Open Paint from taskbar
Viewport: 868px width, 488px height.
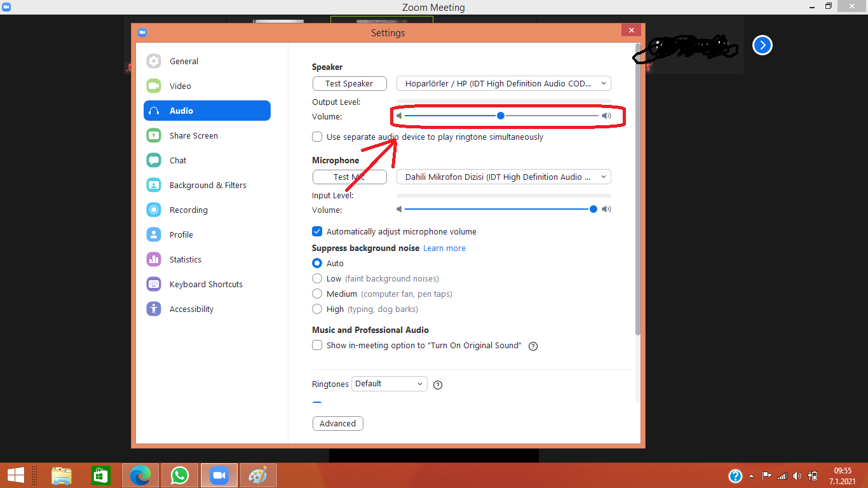pos(259,475)
